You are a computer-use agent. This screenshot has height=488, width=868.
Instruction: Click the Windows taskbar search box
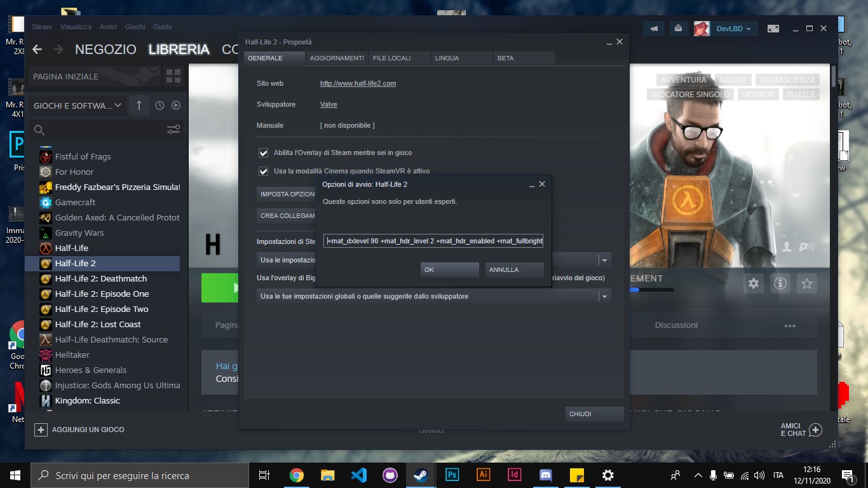(x=140, y=475)
